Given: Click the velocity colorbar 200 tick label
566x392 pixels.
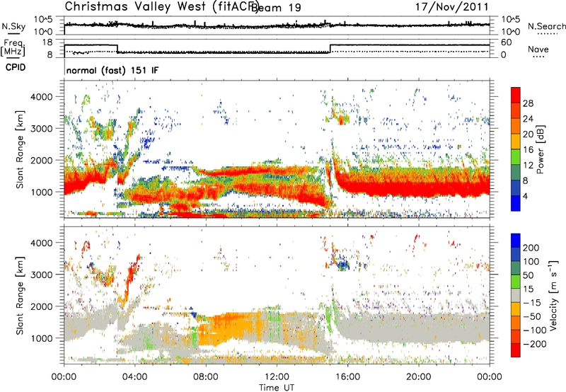Looking at the screenshot, I should [x=531, y=248].
